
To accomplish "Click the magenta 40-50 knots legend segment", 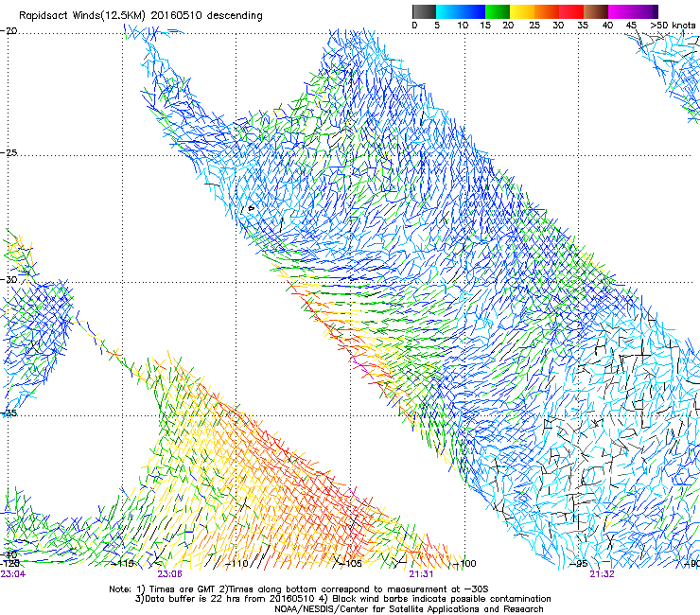I will (x=633, y=11).
